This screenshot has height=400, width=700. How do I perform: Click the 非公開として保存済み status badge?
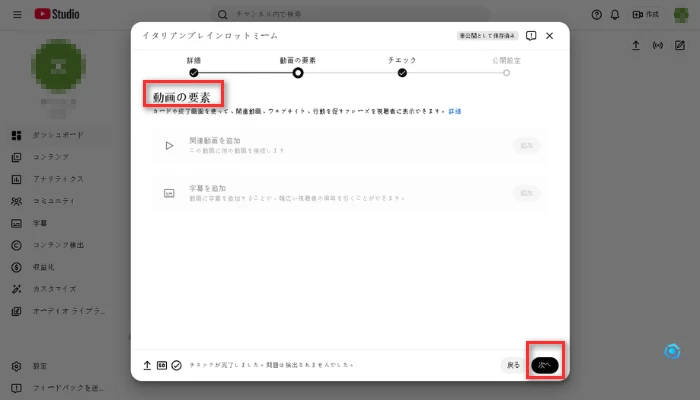488,36
